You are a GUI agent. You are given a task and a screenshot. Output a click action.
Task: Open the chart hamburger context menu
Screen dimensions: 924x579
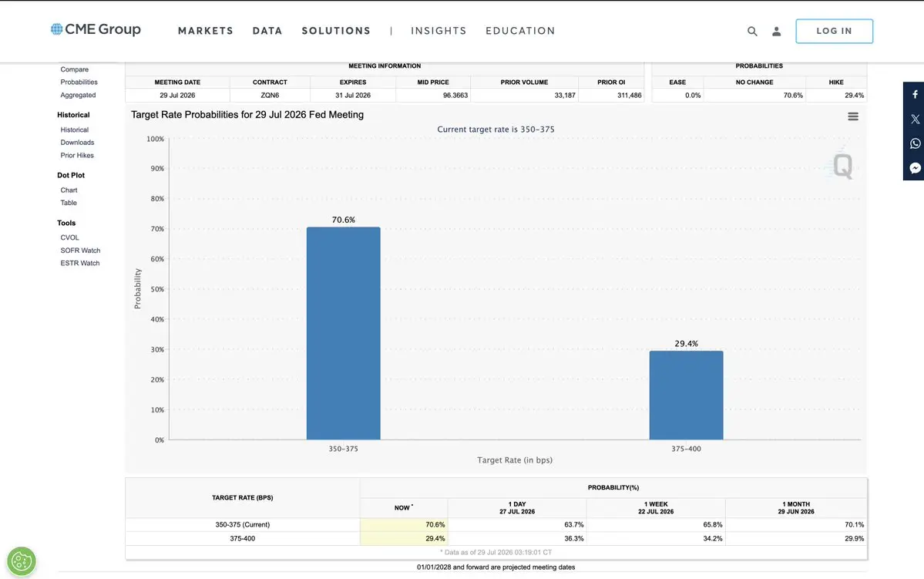click(x=852, y=116)
